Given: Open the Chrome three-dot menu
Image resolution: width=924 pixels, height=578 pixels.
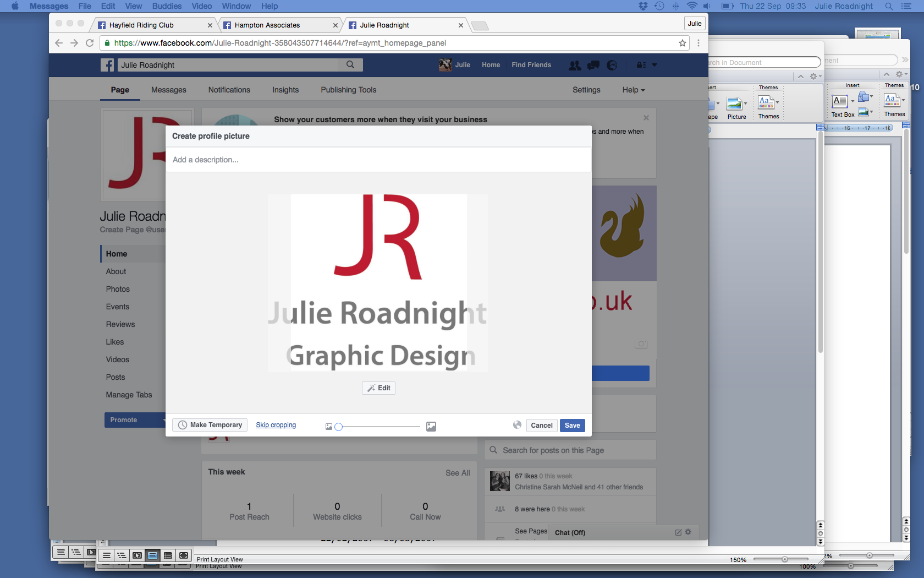Looking at the screenshot, I should coord(698,43).
